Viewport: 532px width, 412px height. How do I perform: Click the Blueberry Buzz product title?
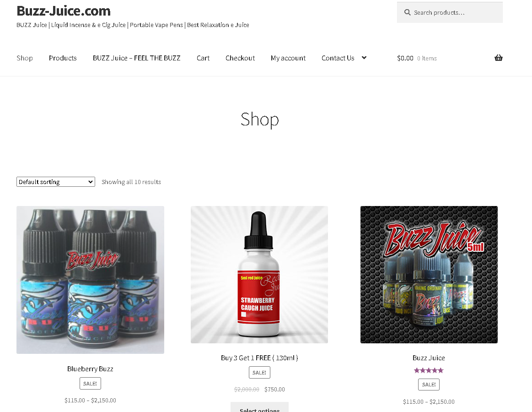90,369
